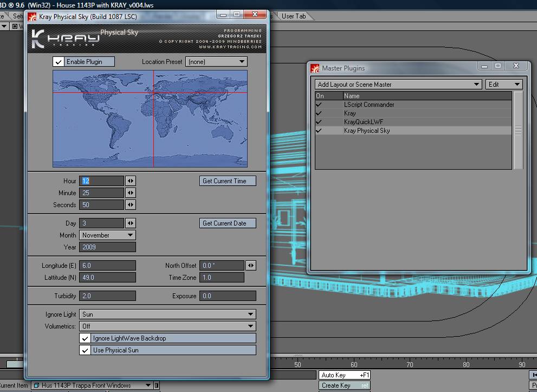Click the Turbidity input field
This screenshot has width=537, height=392.
(107, 296)
